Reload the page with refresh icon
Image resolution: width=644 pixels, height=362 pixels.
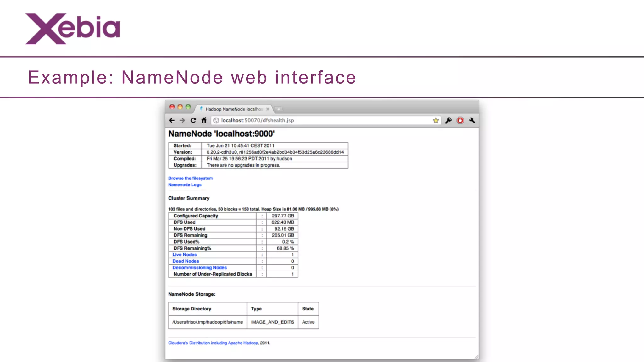click(193, 120)
